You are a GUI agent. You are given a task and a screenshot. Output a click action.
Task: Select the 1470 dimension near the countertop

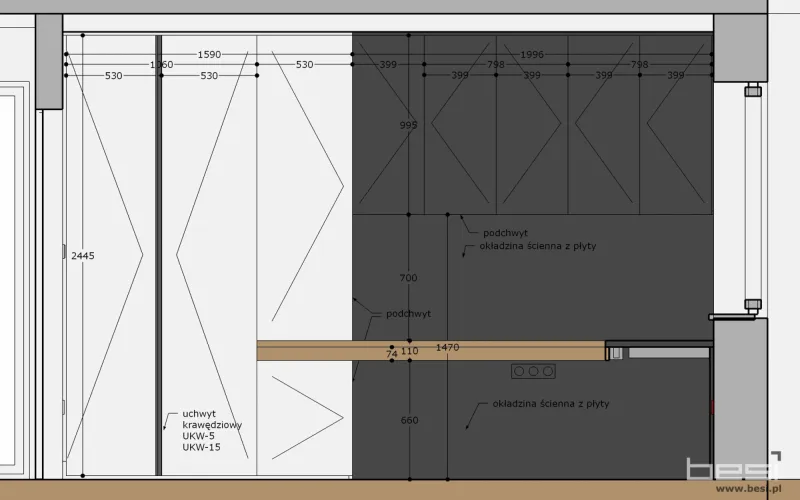coord(447,347)
